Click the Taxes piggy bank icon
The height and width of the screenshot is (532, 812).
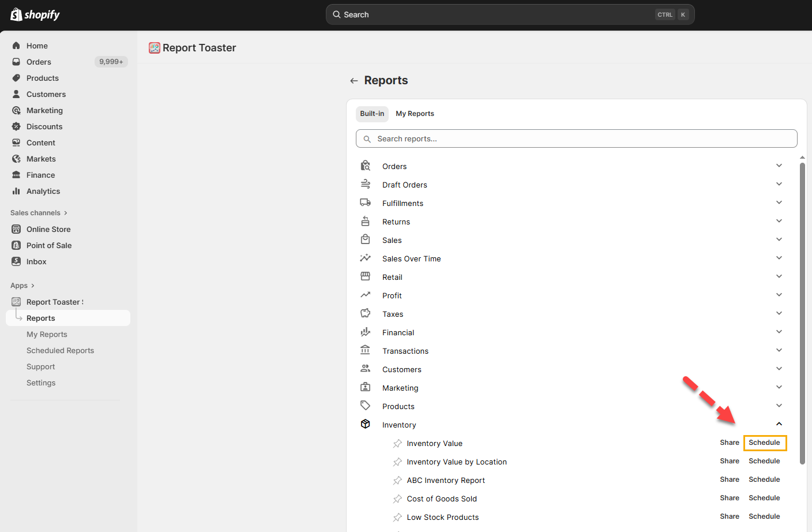365,313
